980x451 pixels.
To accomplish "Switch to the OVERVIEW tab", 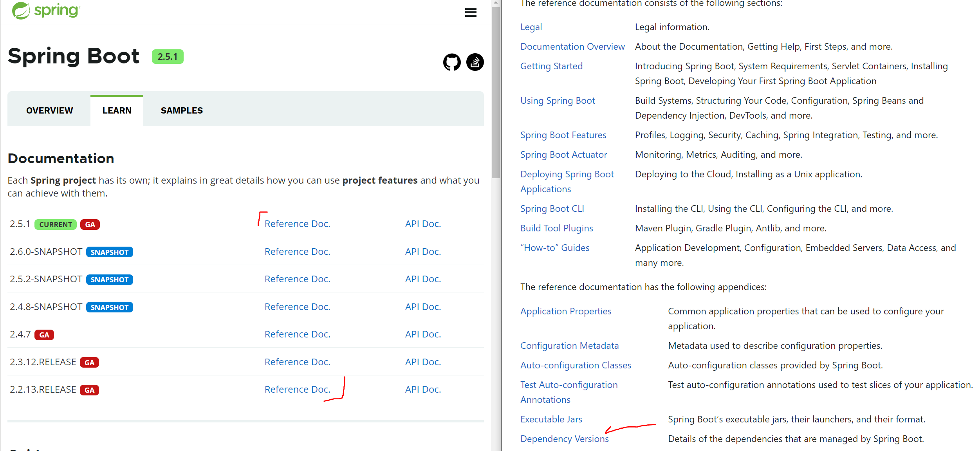I will 49,110.
